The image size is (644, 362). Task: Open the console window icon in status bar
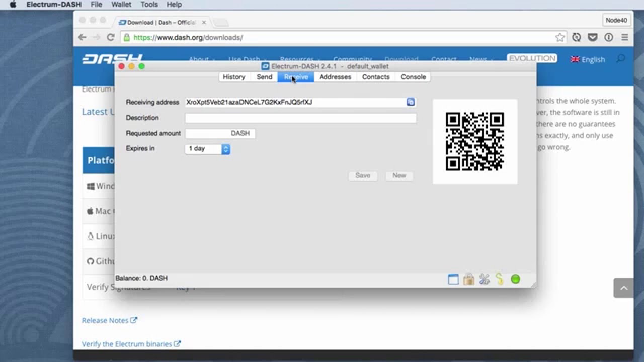pyautogui.click(x=453, y=278)
